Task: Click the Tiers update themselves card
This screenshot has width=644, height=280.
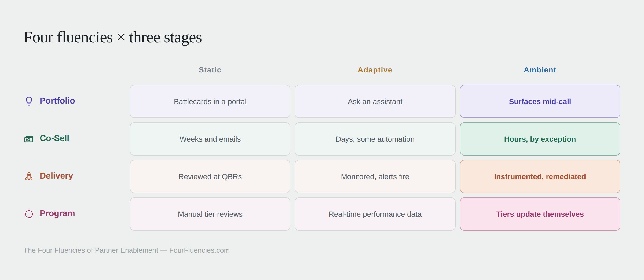Action: (x=540, y=214)
